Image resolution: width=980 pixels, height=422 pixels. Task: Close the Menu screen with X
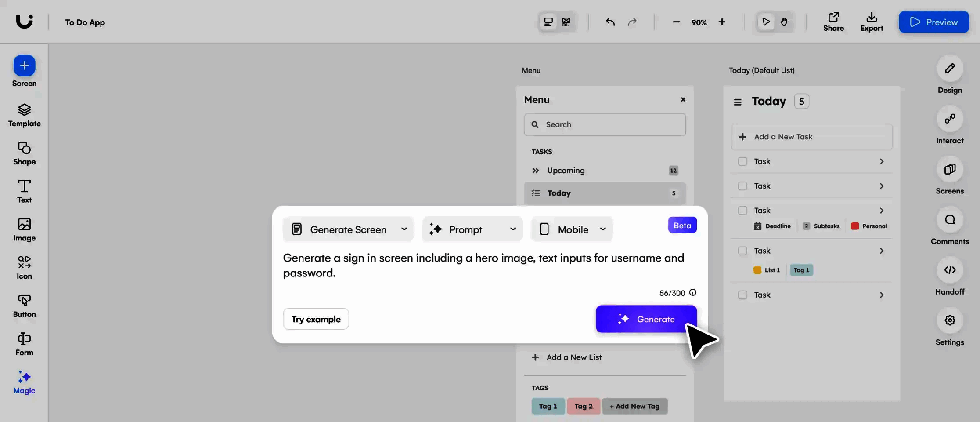click(683, 100)
